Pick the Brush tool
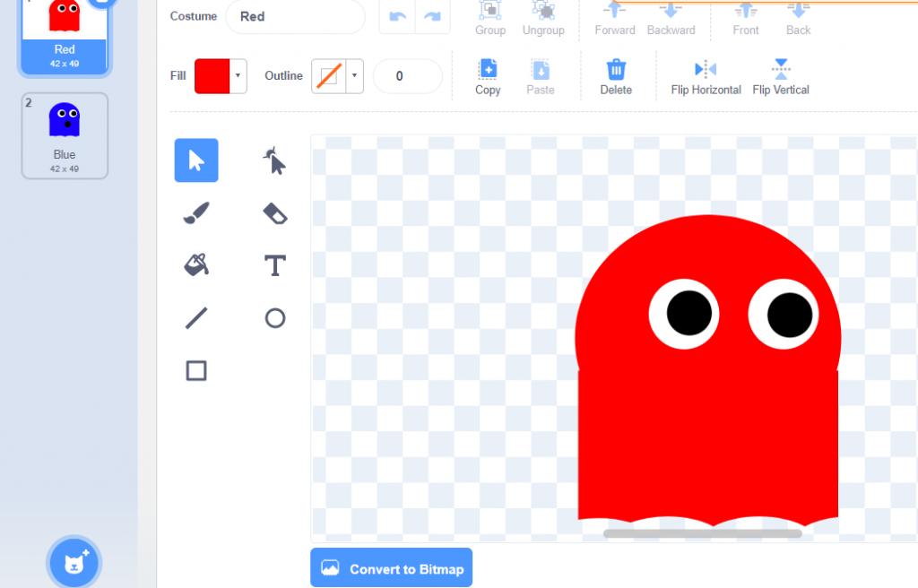Viewport: 918px width, 588px height. 195,212
